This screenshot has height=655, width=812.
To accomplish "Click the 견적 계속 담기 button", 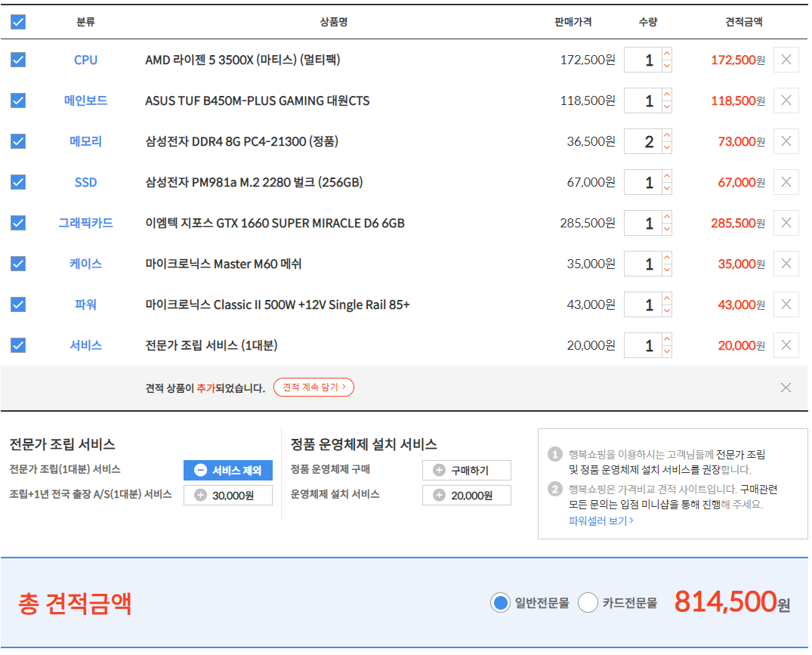I will coord(313,388).
